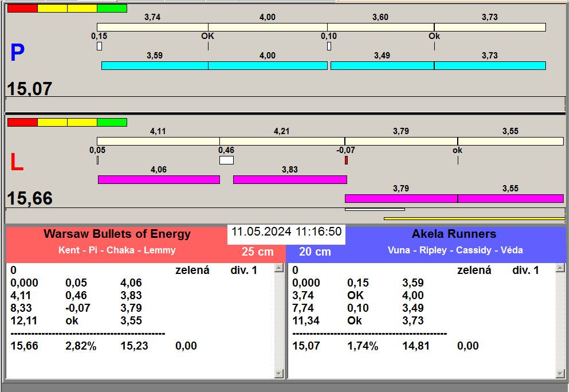Click the green start light in lane L
This screenshot has height=392, width=570.
click(x=112, y=122)
